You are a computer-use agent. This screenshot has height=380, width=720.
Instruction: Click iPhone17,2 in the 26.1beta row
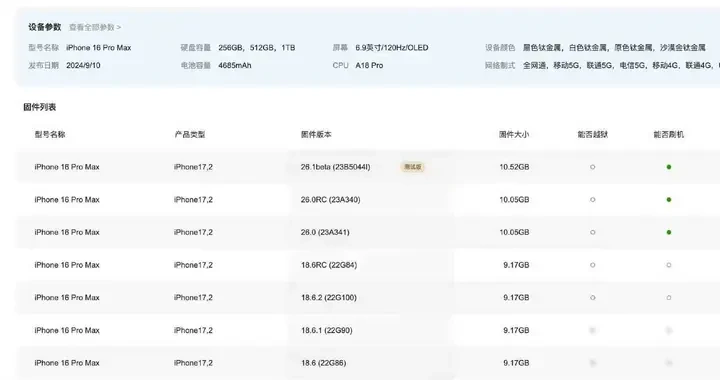pyautogui.click(x=193, y=167)
